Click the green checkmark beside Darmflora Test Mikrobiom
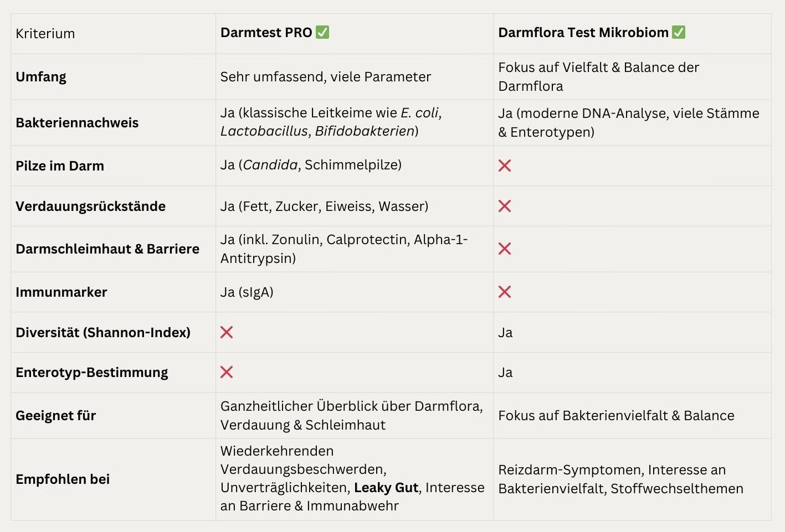This screenshot has width=785, height=532. [x=679, y=33]
